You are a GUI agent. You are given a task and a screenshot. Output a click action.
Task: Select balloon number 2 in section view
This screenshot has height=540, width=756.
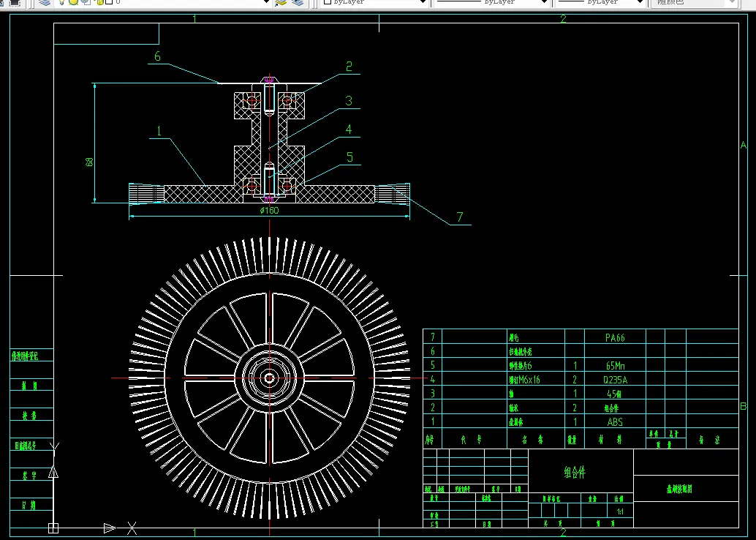tap(349, 66)
